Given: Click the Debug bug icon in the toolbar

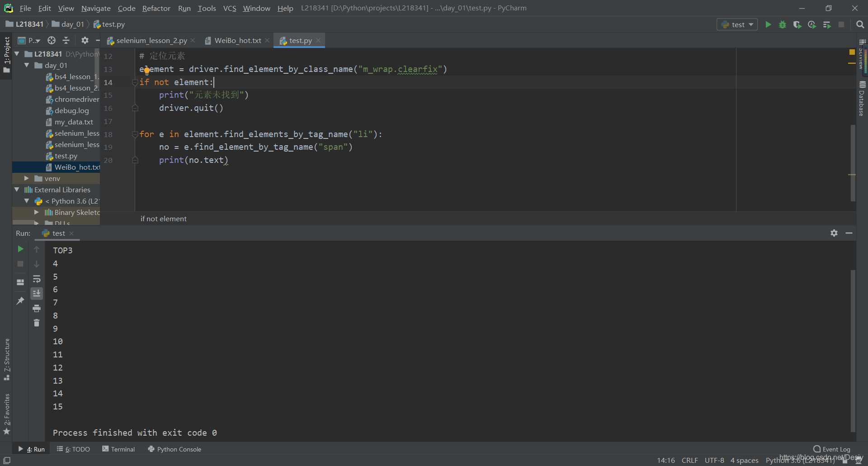Looking at the screenshot, I should point(783,24).
